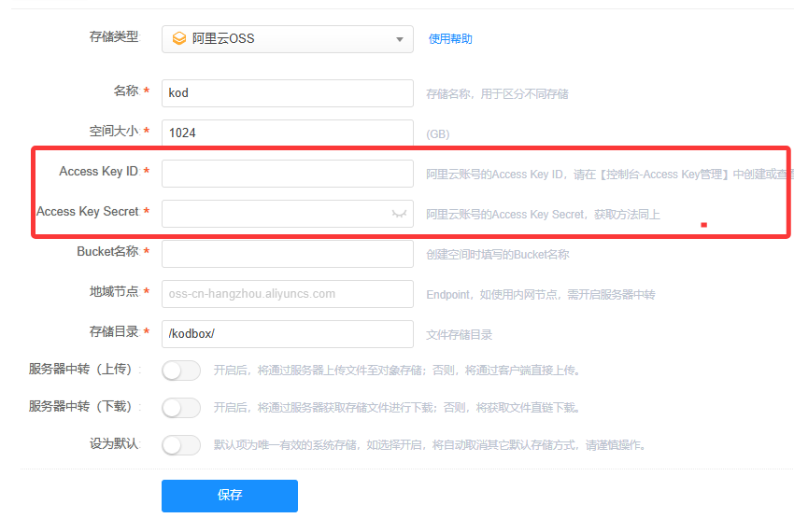
Task: Click the 地域节点 endpoint input field
Action: pos(287,294)
